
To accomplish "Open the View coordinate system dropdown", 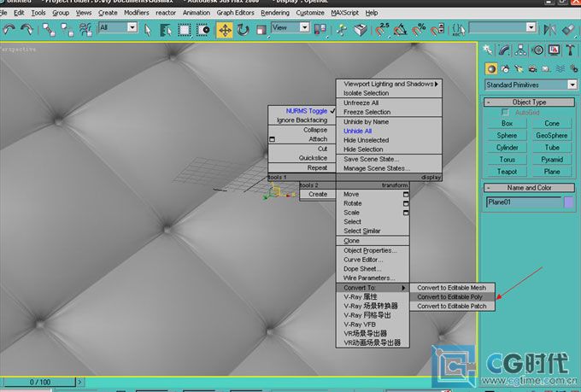I will [290, 28].
